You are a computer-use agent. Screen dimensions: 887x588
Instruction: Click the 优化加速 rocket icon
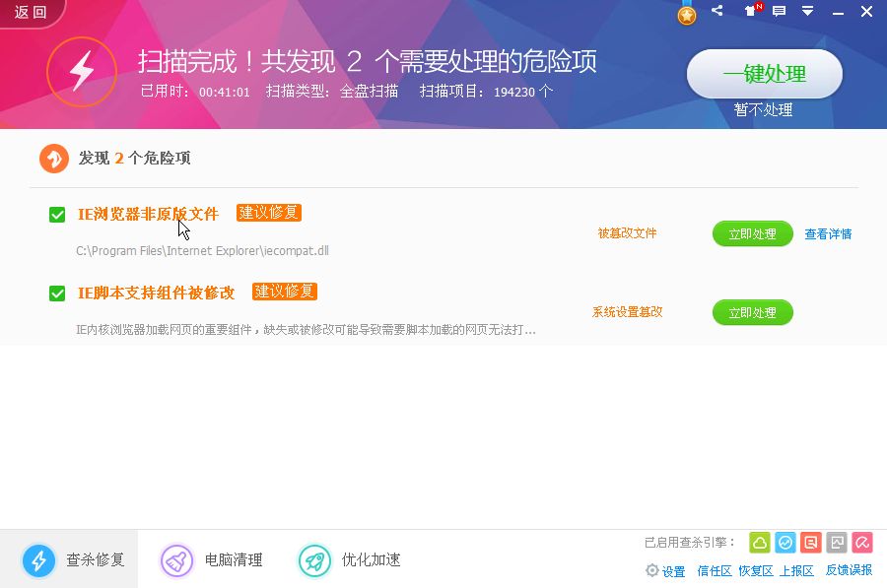pyautogui.click(x=315, y=559)
